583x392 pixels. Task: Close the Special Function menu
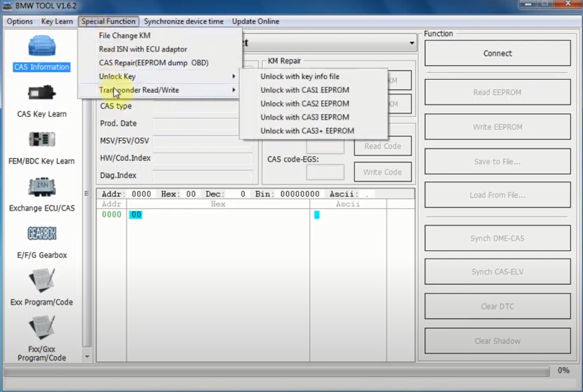108,21
